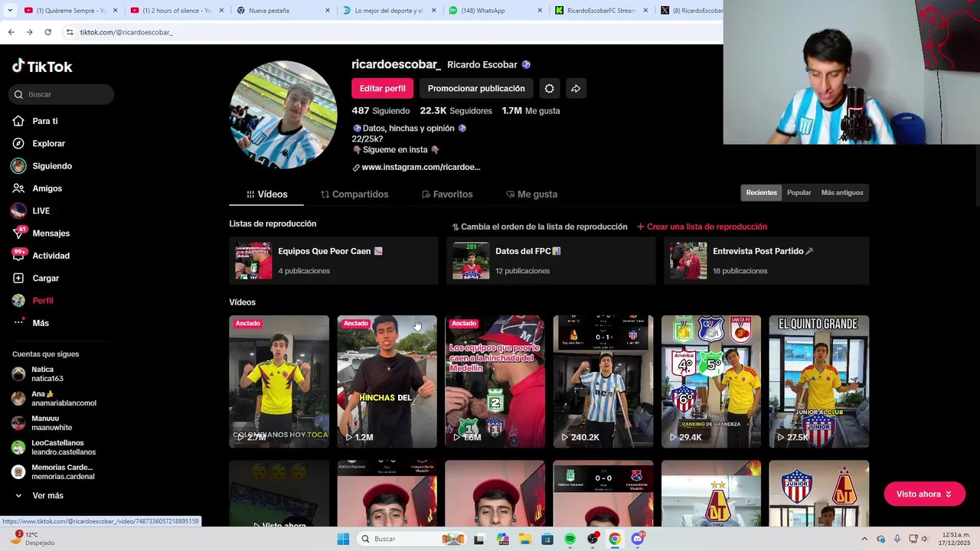The width and height of the screenshot is (980, 551).
Task: Go forward in the browser
Action: pos(29,32)
